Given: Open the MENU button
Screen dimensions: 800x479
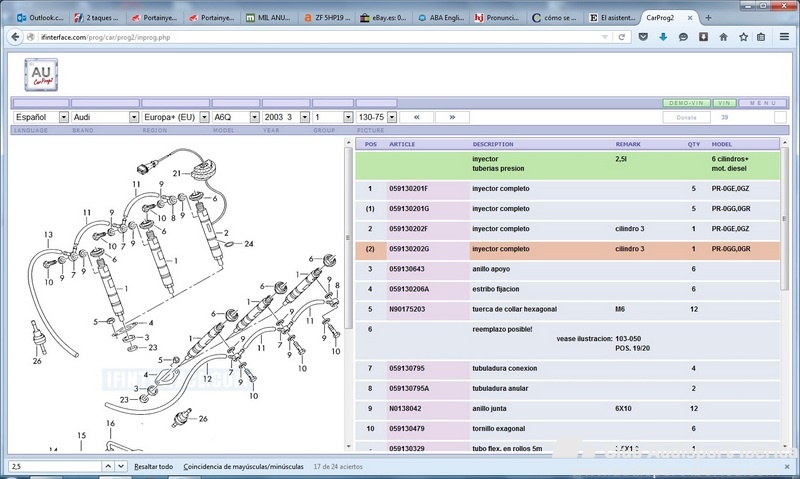Looking at the screenshot, I should point(763,103).
